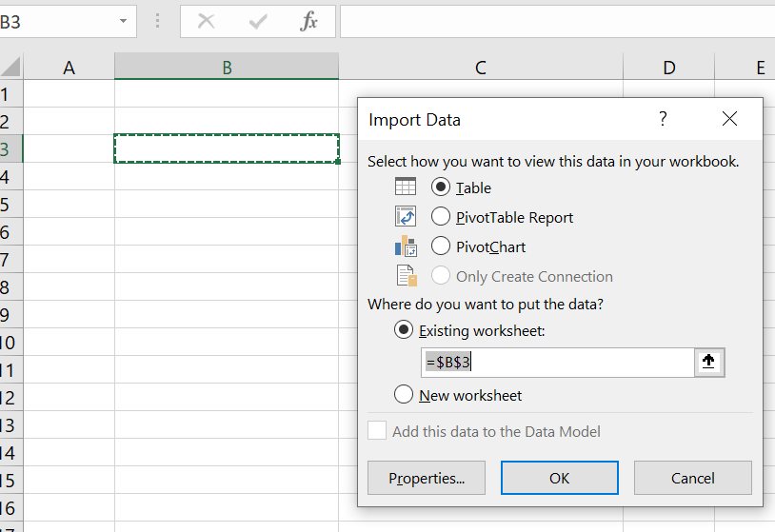Collapse dialog with the range selector arrow

pyautogui.click(x=708, y=362)
